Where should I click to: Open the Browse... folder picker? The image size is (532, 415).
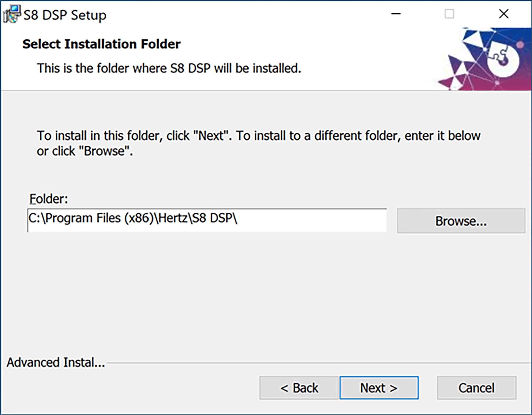coord(461,221)
